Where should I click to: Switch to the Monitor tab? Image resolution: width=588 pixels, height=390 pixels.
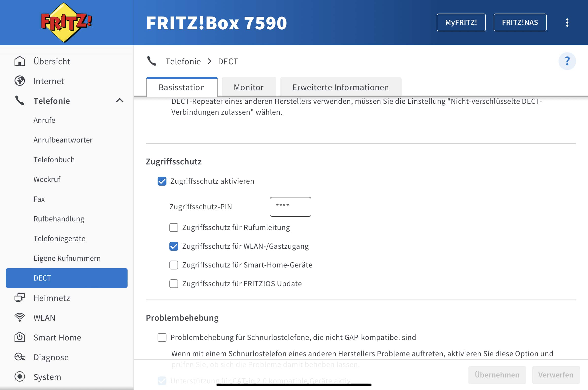point(249,87)
